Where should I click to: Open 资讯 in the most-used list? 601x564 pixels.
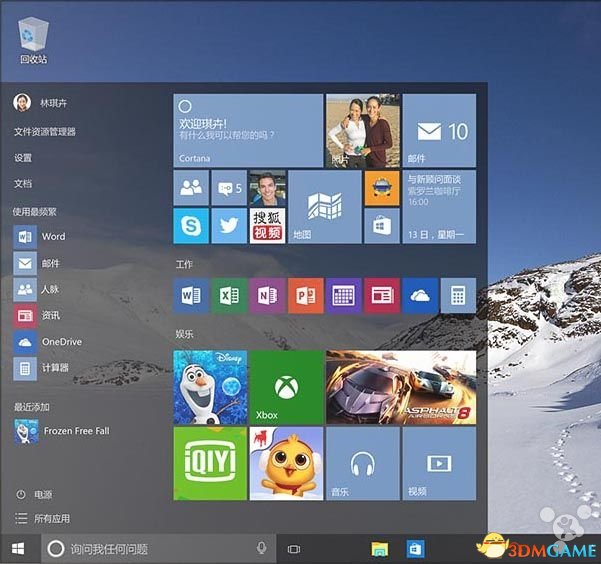37,316
